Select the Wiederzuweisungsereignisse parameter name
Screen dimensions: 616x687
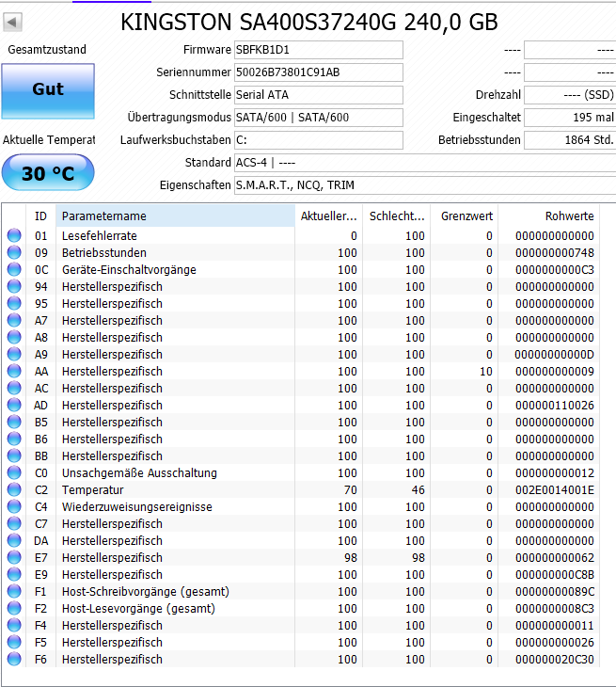(137, 507)
